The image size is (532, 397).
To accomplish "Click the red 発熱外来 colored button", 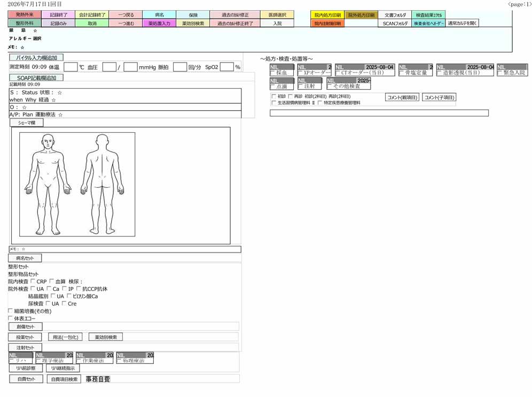I will 25,14.
